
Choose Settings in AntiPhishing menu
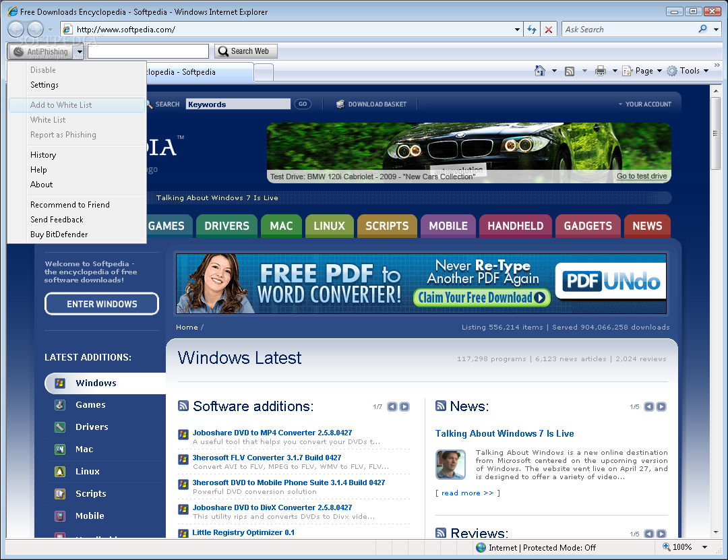[x=77, y=84]
